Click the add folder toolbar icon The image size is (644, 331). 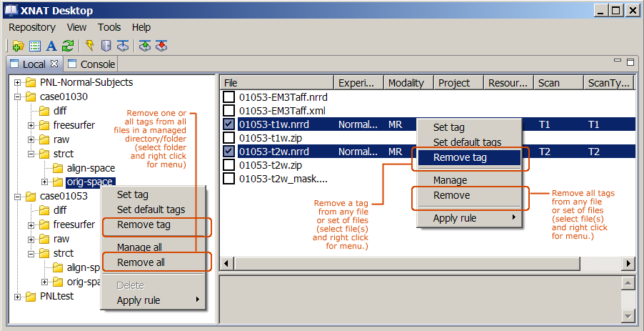(x=18, y=46)
